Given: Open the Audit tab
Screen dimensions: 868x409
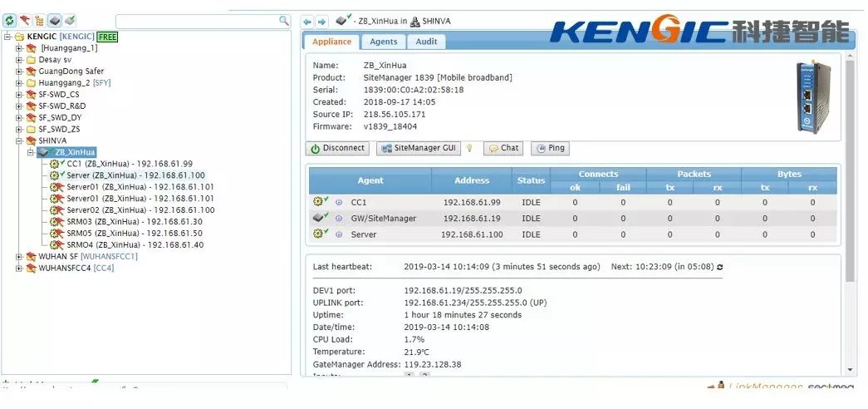Looking at the screenshot, I should click(x=426, y=42).
